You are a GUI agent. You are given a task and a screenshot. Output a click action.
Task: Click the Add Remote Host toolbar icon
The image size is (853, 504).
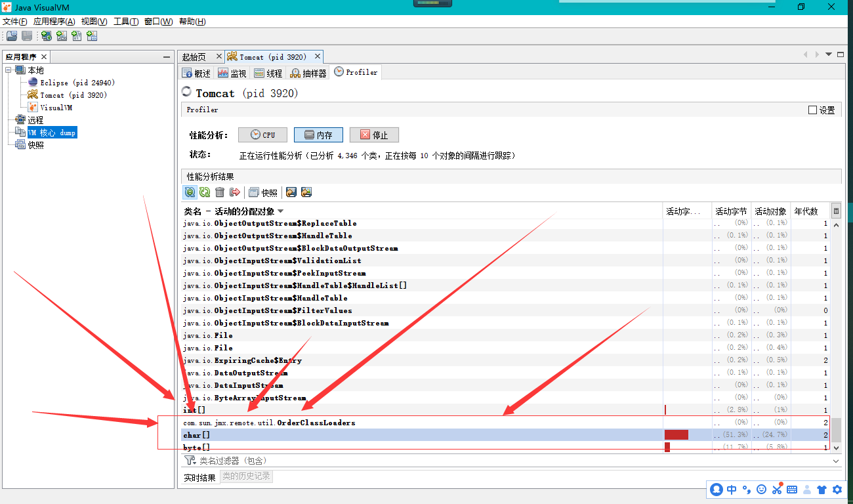coord(47,36)
